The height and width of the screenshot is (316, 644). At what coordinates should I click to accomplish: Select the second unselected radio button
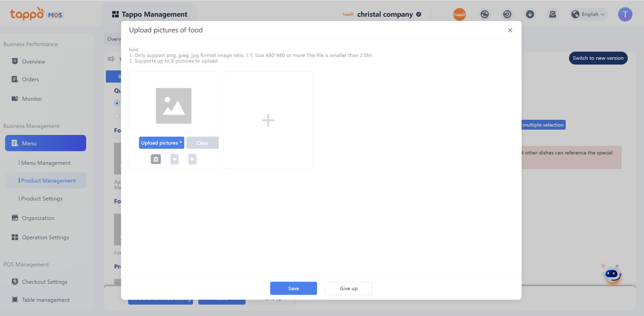coord(117,116)
